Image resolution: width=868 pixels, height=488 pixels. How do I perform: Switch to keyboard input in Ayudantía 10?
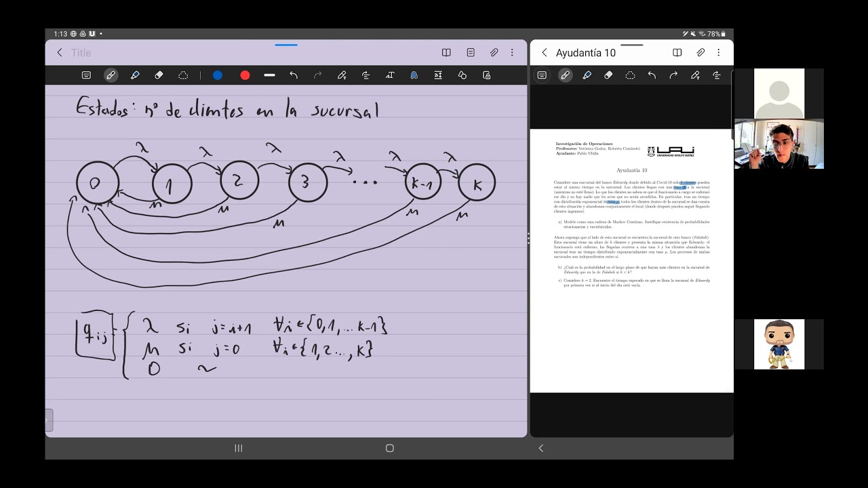[542, 75]
